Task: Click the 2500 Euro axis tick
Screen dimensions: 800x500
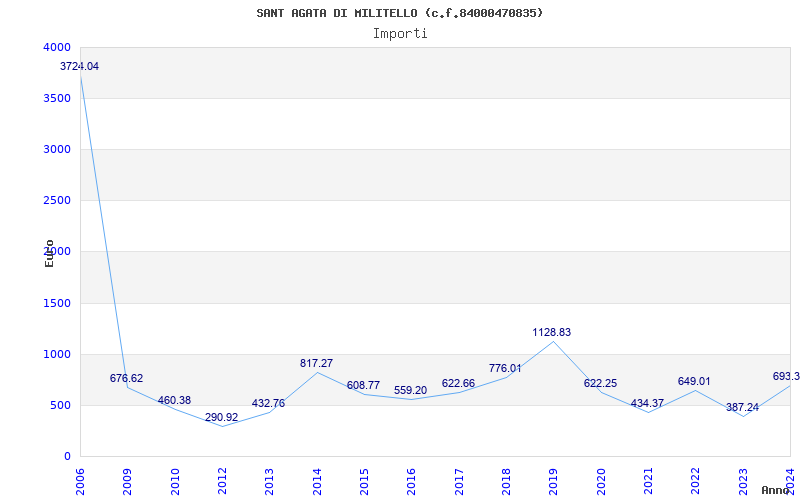Action: [58, 201]
